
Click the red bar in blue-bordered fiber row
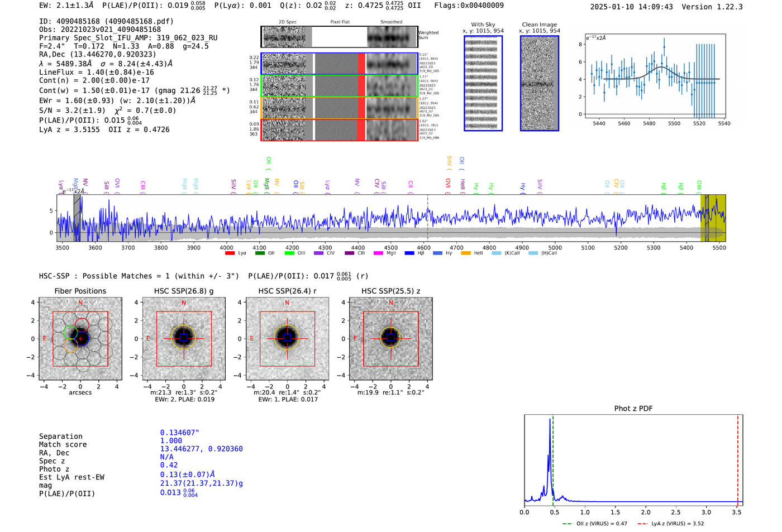tap(361, 63)
